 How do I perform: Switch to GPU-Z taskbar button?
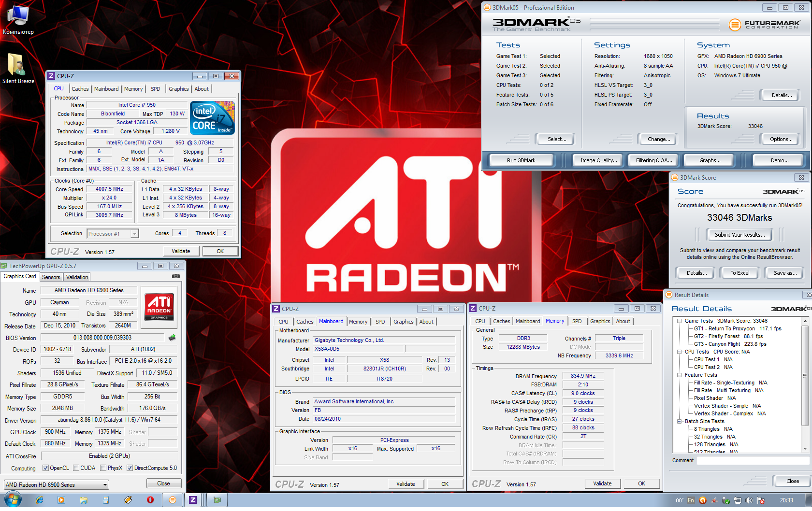point(217,500)
